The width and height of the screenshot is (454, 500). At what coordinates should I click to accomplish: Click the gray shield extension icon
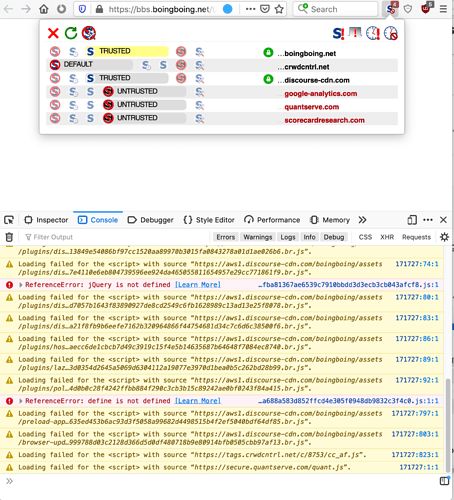(408, 9)
